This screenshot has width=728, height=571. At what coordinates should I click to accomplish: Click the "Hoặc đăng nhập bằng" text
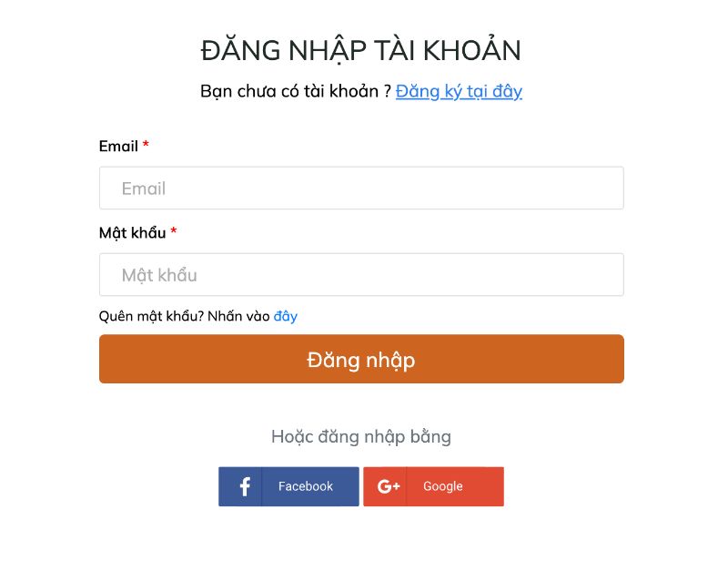360,436
